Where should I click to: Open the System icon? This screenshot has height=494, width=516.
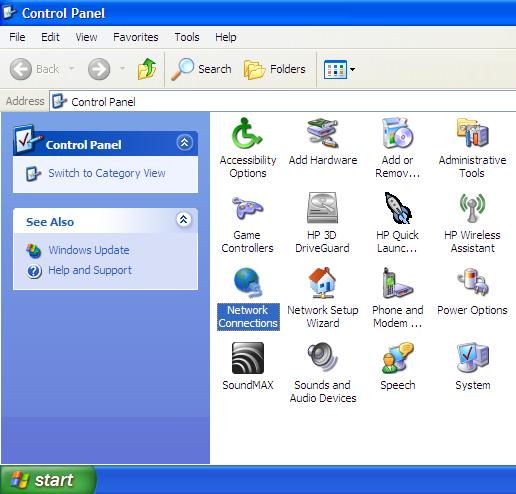[472, 358]
